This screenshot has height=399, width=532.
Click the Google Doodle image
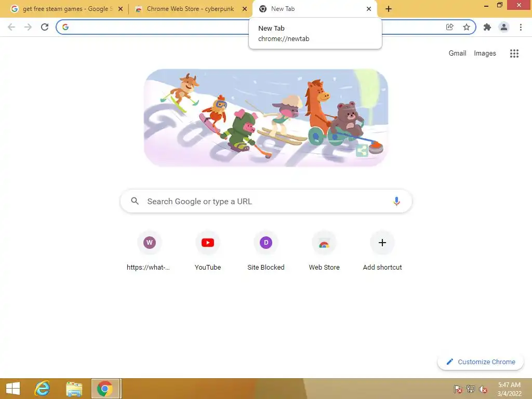pos(266,118)
